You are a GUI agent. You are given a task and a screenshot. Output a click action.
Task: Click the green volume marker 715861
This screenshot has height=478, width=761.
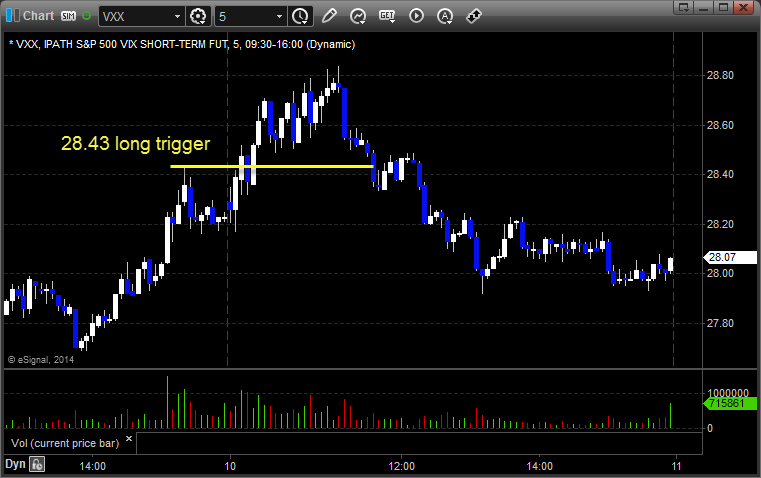pos(730,403)
